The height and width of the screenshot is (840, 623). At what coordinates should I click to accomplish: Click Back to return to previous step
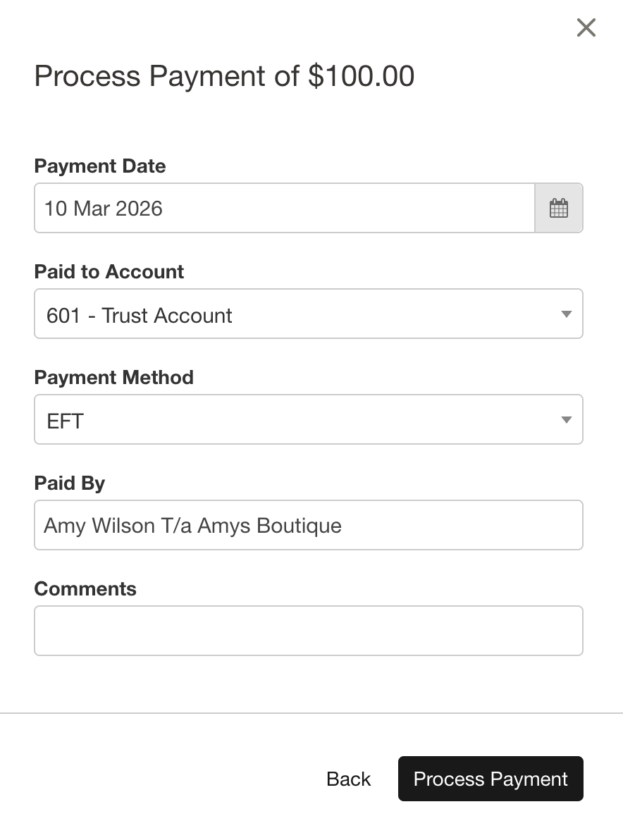click(347, 779)
